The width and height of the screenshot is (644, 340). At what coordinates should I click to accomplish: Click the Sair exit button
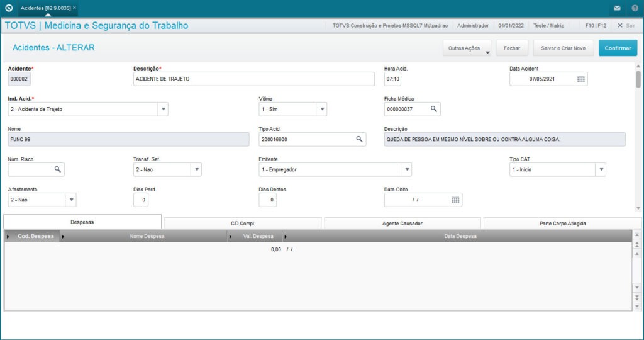pyautogui.click(x=626, y=25)
